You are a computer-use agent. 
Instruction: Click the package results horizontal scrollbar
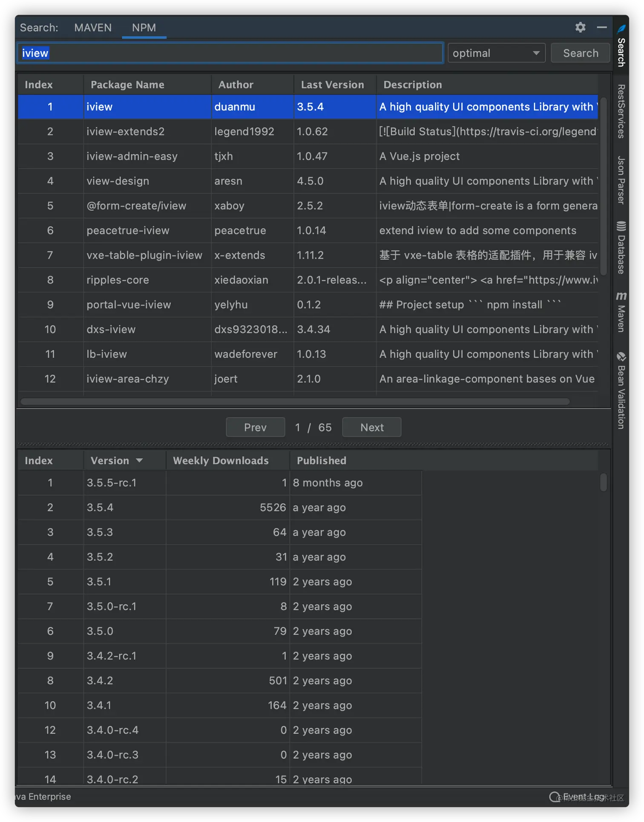point(295,402)
